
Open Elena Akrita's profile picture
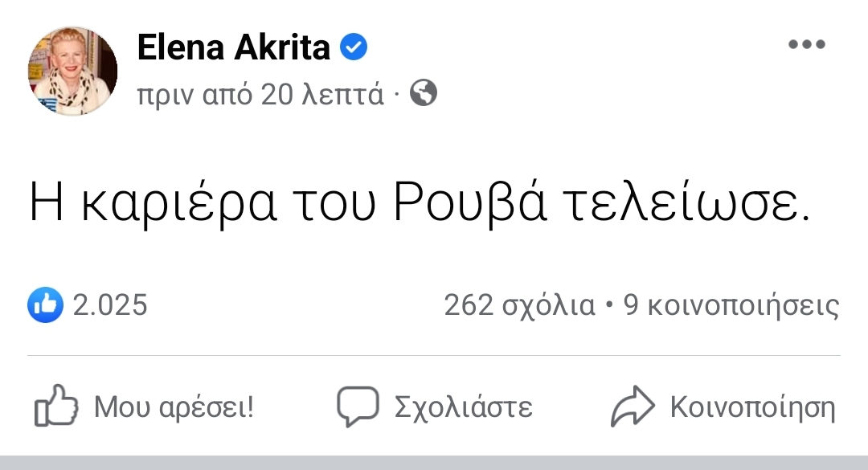click(73, 71)
